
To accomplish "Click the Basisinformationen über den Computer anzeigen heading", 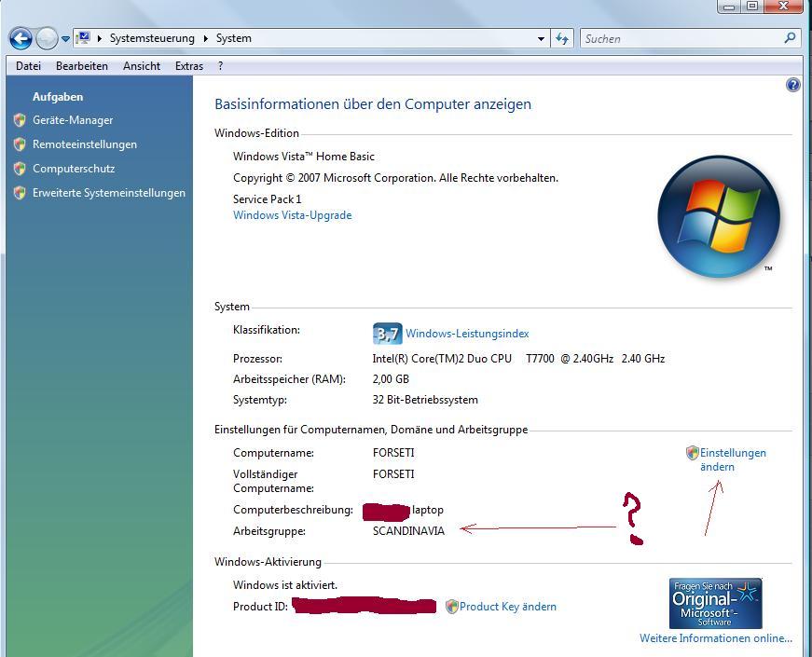I will click(373, 104).
